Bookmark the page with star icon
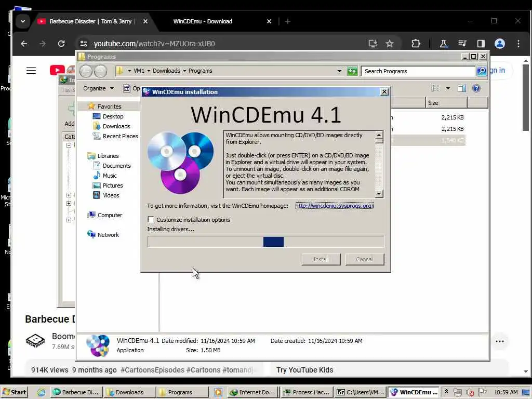This screenshot has height=399, width=532. click(x=390, y=44)
